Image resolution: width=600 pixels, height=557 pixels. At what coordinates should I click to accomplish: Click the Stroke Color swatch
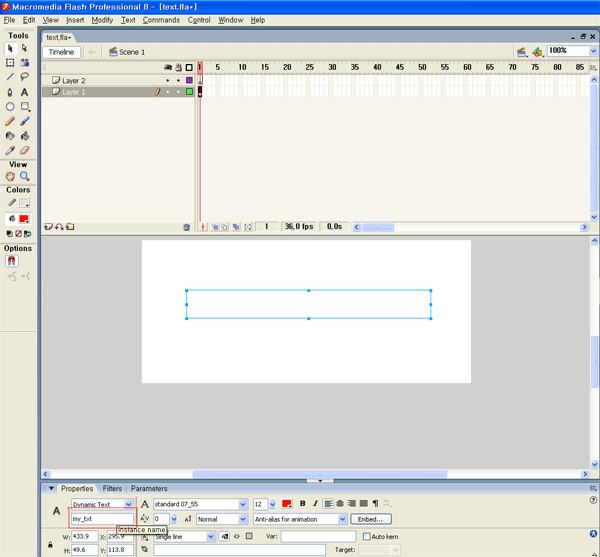pyautogui.click(x=24, y=203)
